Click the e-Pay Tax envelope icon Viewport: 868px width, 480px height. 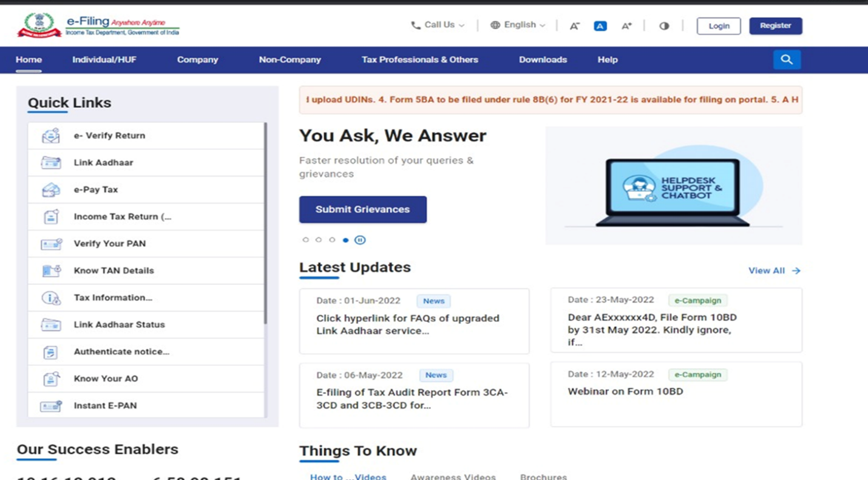pyautogui.click(x=50, y=189)
